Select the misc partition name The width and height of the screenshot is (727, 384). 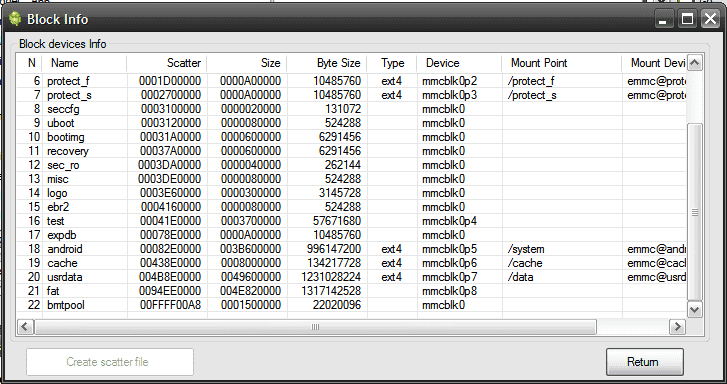[57, 179]
